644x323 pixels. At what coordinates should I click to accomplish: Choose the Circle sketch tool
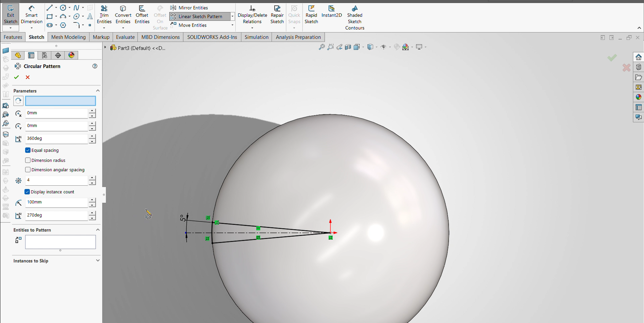click(x=63, y=8)
